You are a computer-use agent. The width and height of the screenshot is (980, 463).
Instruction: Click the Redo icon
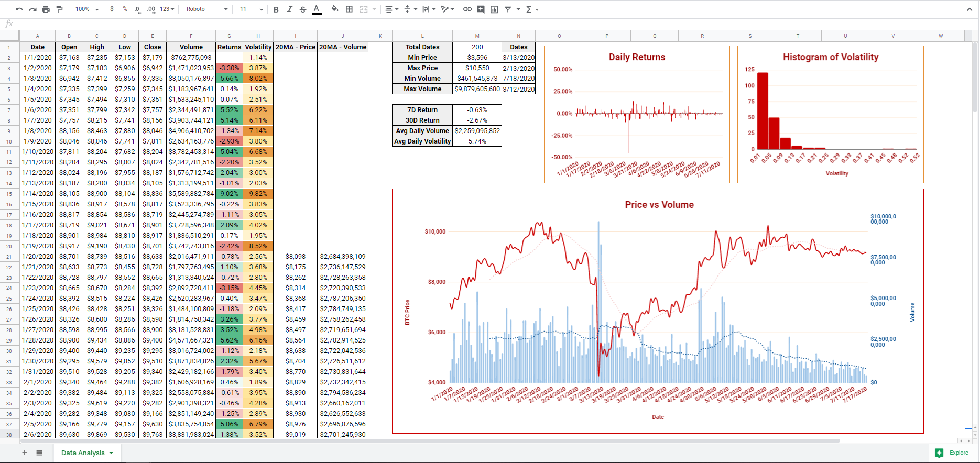pos(32,9)
